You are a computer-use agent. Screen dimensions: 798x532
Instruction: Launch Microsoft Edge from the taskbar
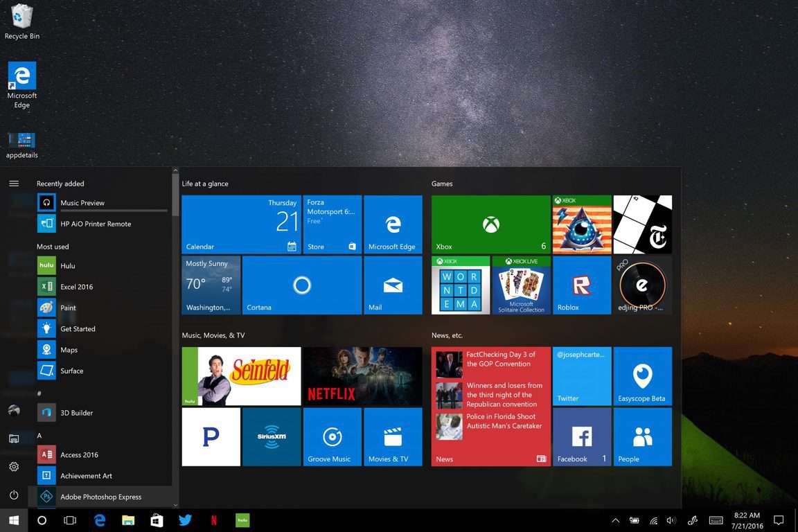pyautogui.click(x=99, y=520)
